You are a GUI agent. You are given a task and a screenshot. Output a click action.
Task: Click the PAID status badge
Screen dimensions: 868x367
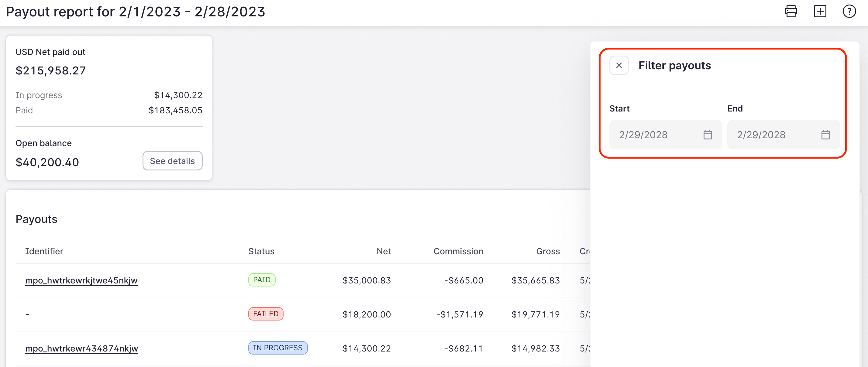[262, 280]
